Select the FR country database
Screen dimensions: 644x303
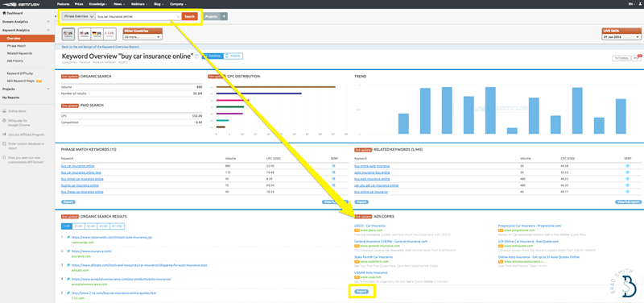tap(109, 34)
